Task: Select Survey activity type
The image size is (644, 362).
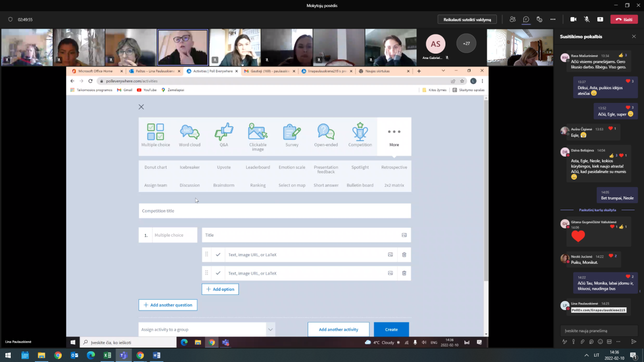Action: [292, 135]
